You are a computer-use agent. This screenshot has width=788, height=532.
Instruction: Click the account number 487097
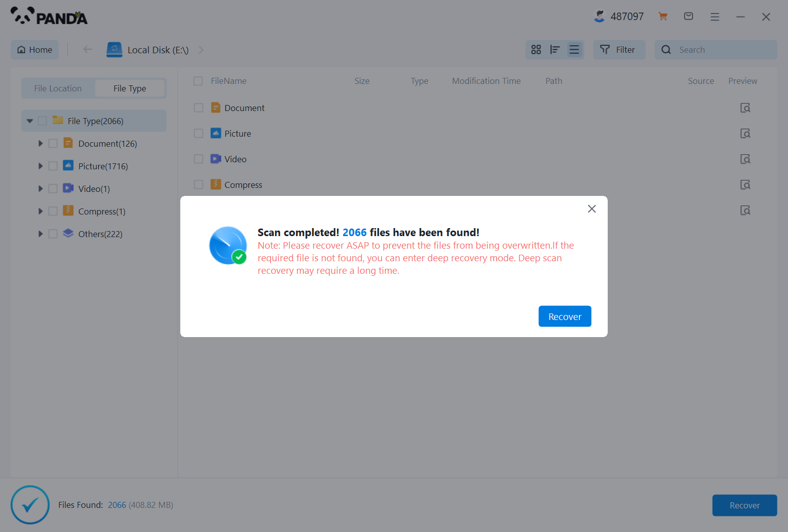pyautogui.click(x=627, y=17)
